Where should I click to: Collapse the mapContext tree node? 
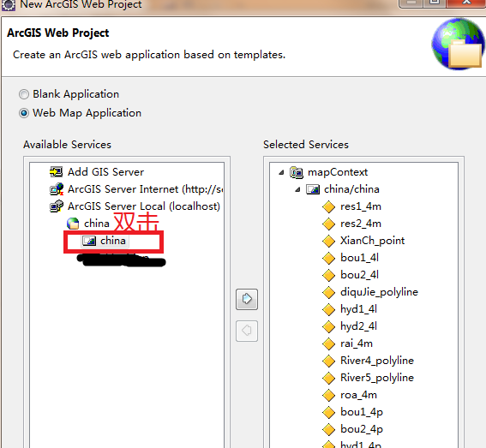click(281, 172)
